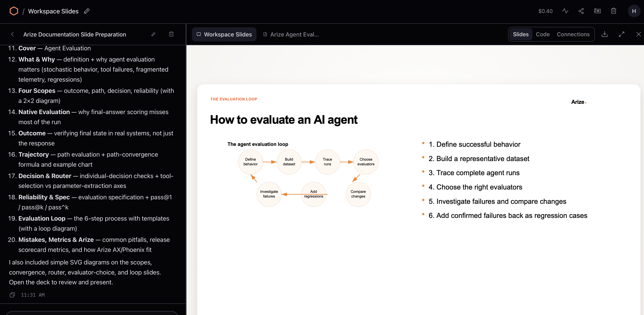Click the Define behavior node in the diagram
The width and height of the screenshot is (644, 315).
tap(250, 162)
